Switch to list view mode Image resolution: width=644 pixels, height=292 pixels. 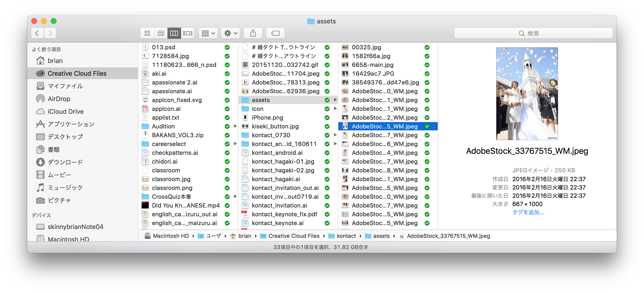coord(161,33)
